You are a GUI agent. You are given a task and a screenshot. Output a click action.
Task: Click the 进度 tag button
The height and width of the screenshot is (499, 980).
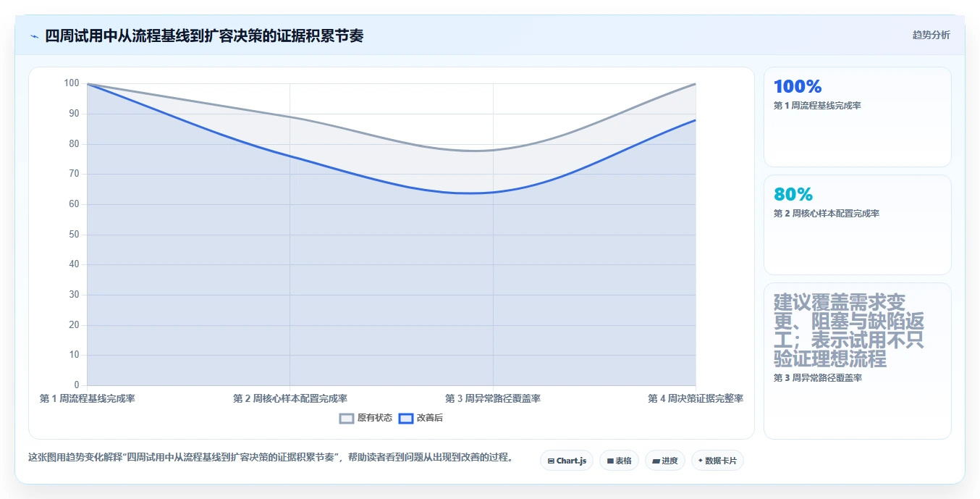(664, 461)
